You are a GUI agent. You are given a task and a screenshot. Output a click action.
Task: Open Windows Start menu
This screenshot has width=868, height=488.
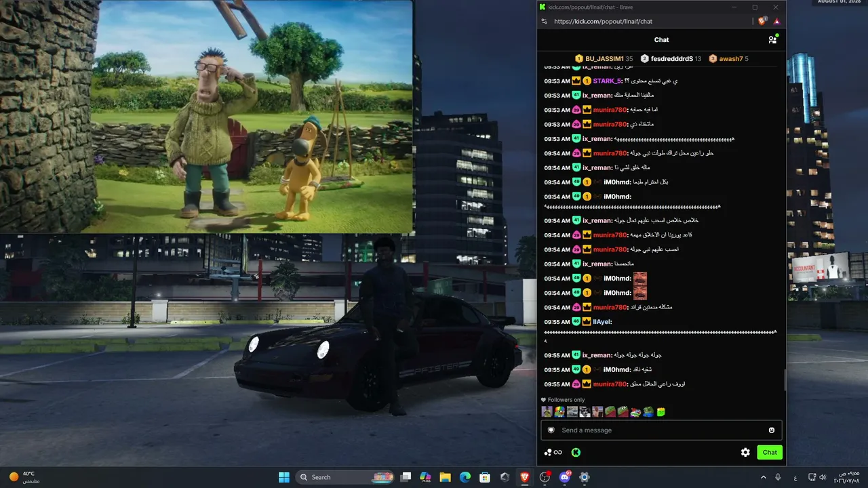(284, 477)
